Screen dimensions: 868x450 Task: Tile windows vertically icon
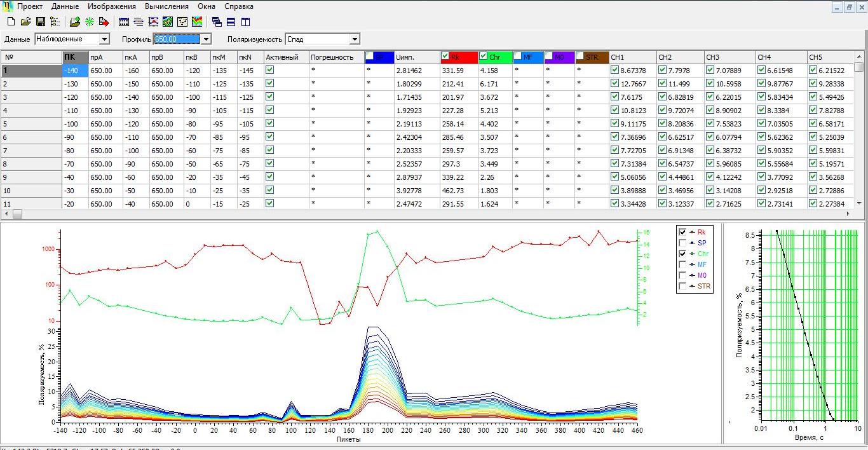[x=246, y=22]
